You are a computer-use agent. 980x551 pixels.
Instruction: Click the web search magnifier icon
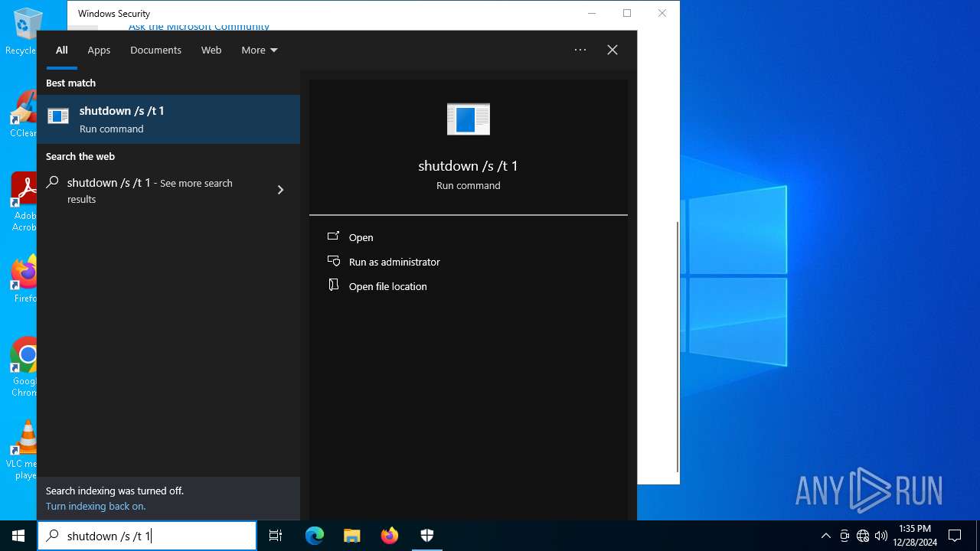click(x=52, y=182)
